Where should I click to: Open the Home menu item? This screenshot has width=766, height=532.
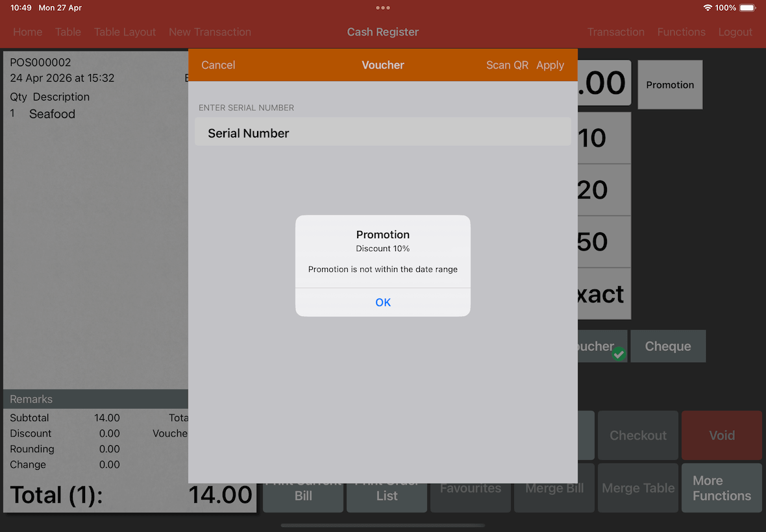(x=27, y=32)
